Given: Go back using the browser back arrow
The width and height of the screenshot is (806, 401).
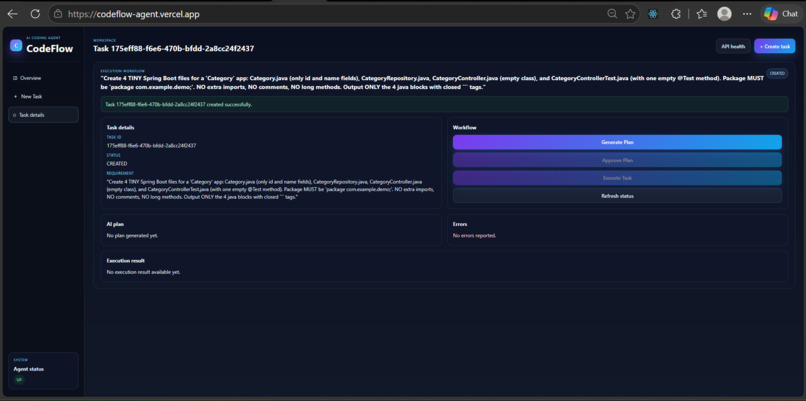Looking at the screenshot, I should click(x=13, y=14).
